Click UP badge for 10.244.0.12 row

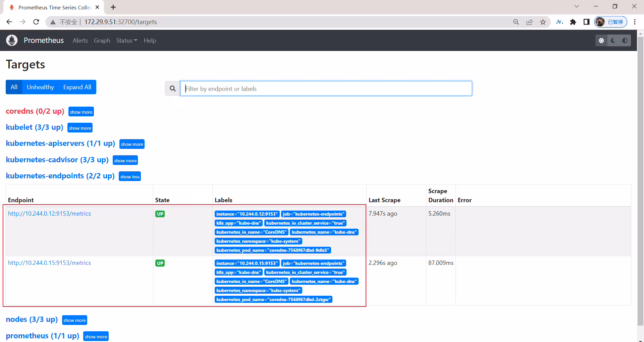(160, 214)
